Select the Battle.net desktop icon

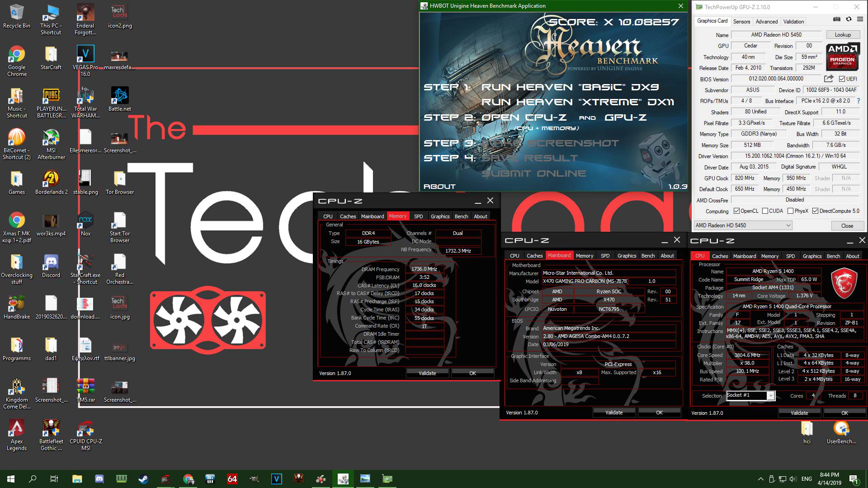tap(120, 99)
